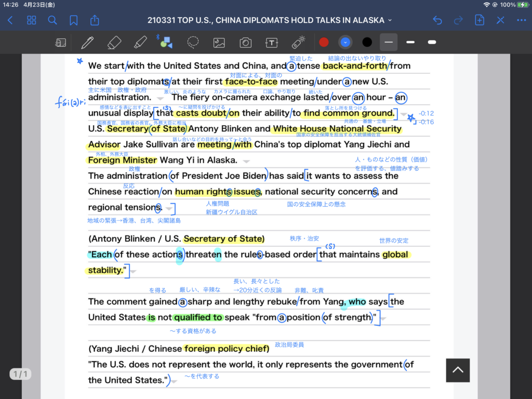532x399 pixels.
Task: Go back using the top-left chevron
Action: 10,20
